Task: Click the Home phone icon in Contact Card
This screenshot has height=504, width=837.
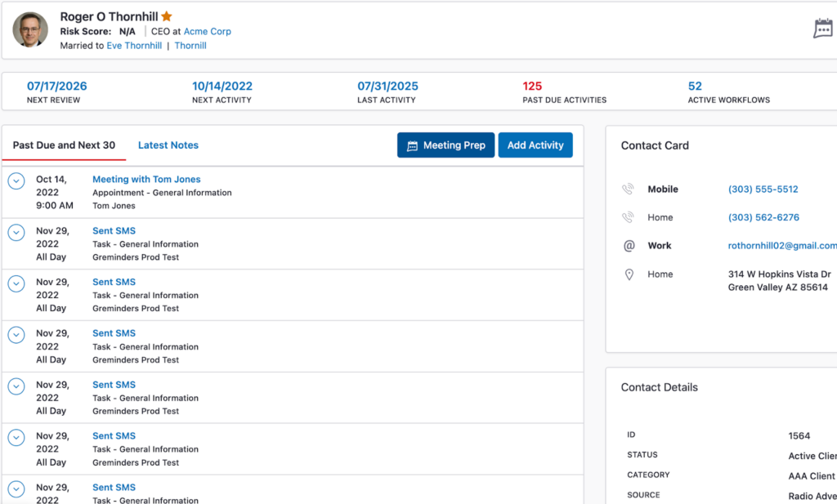Action: coord(628,218)
